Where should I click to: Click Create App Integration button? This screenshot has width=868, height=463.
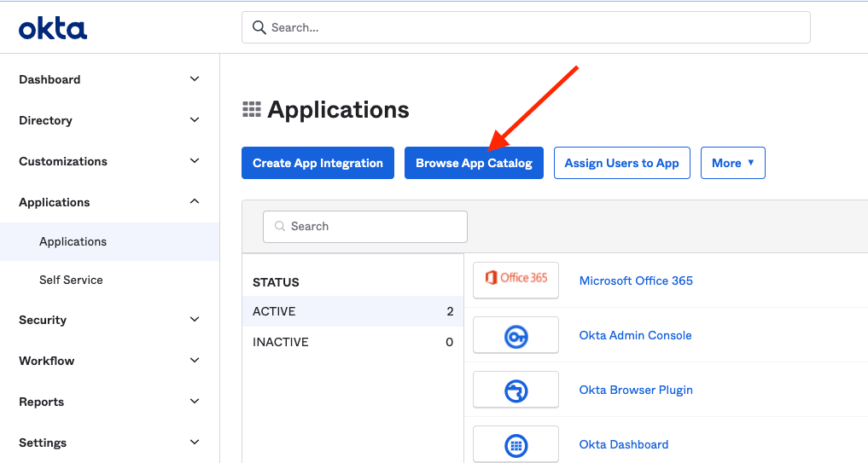317,163
